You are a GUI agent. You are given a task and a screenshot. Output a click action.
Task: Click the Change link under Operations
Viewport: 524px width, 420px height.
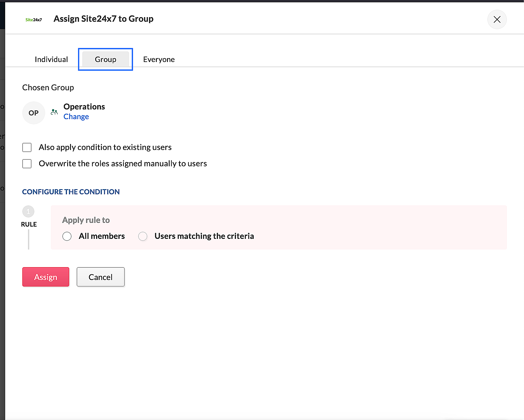(x=76, y=117)
